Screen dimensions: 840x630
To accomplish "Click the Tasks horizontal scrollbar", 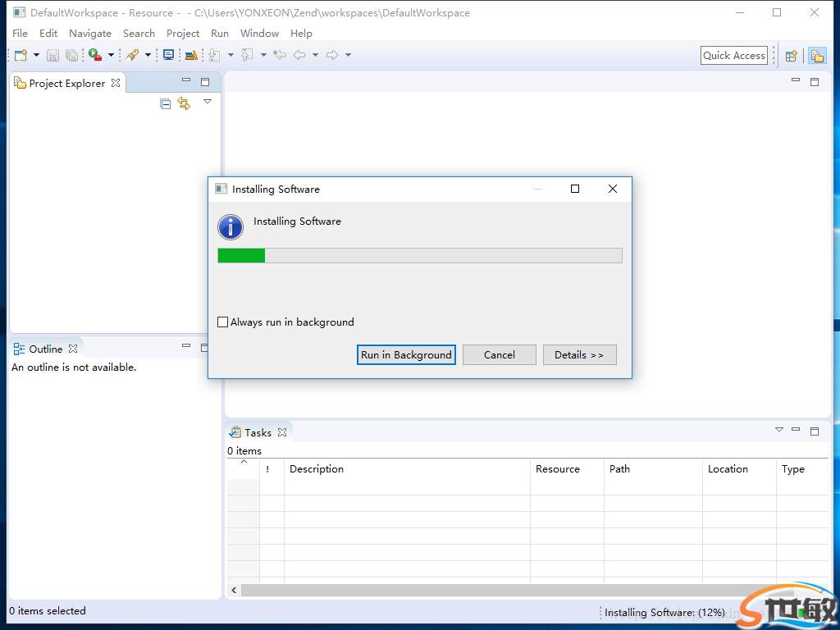I will [518, 591].
